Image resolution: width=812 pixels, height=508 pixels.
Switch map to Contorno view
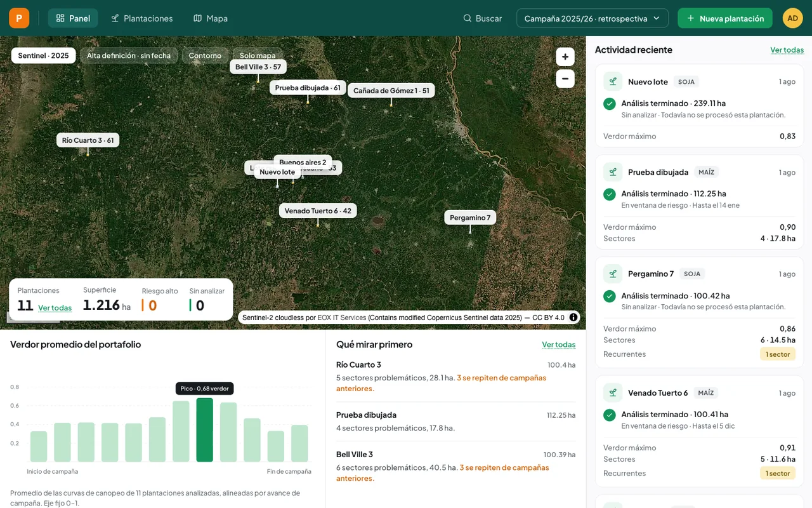point(205,56)
